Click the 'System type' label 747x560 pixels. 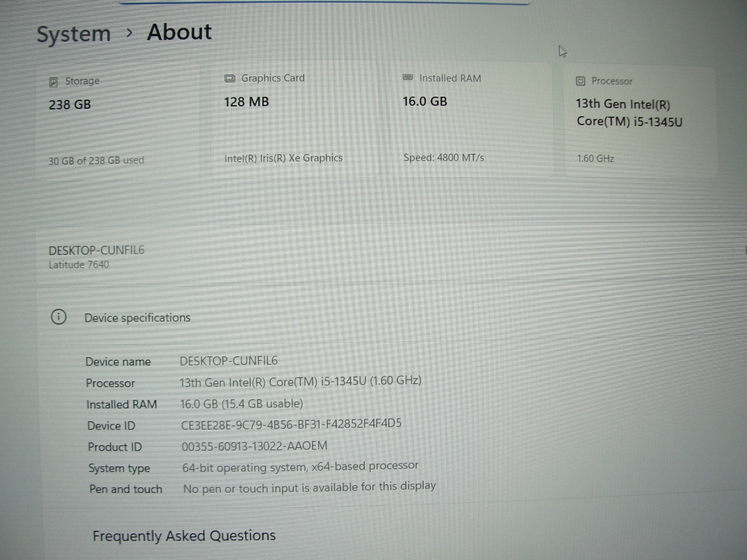pos(119,468)
